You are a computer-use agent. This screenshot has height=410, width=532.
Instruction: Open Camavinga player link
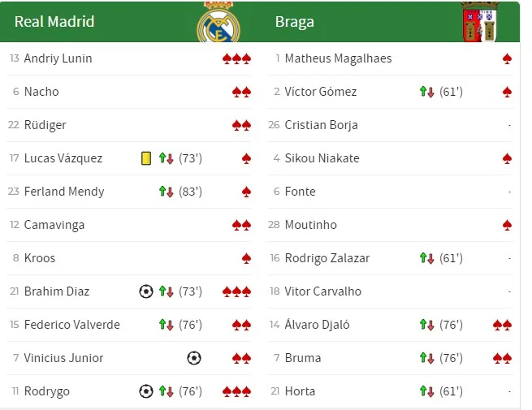point(54,225)
